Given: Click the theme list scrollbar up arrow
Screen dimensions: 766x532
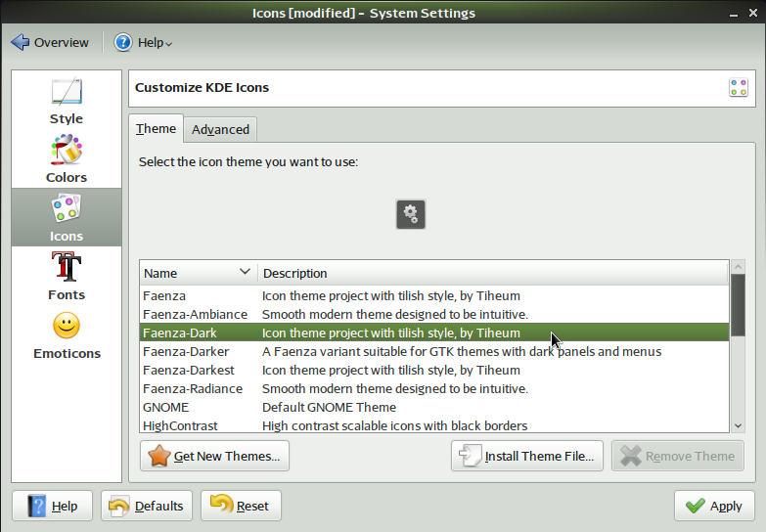Looking at the screenshot, I should (738, 267).
